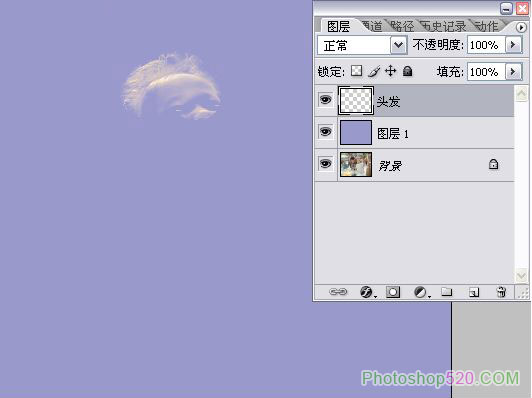Switch to the 历史记录 tab
Image resolution: width=532 pixels, height=398 pixels.
[443, 26]
